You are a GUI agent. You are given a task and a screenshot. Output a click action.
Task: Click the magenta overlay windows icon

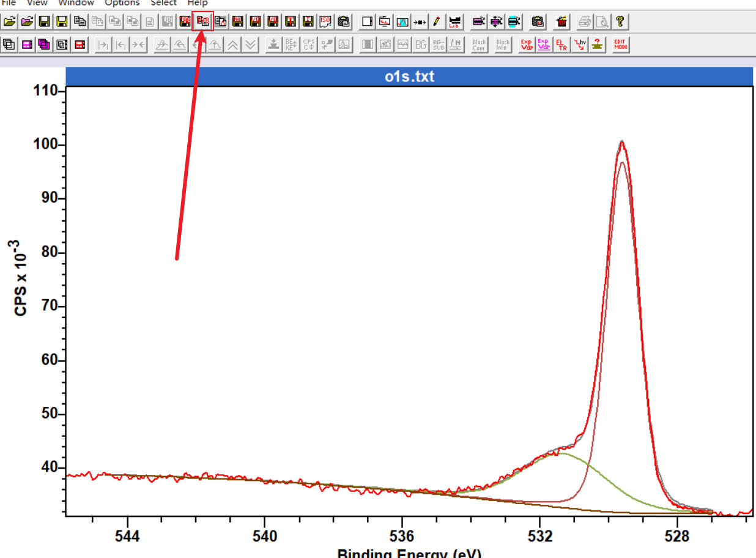[x=44, y=45]
